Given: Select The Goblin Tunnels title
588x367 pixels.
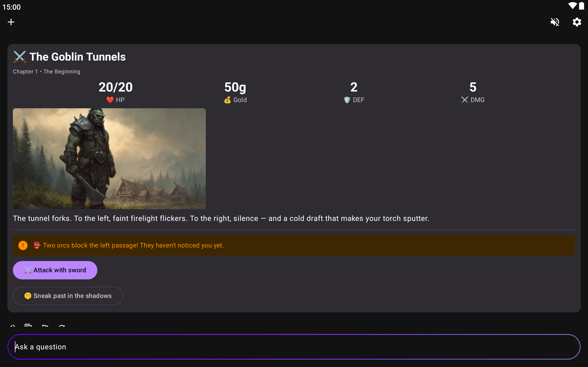Looking at the screenshot, I should click(x=77, y=57).
